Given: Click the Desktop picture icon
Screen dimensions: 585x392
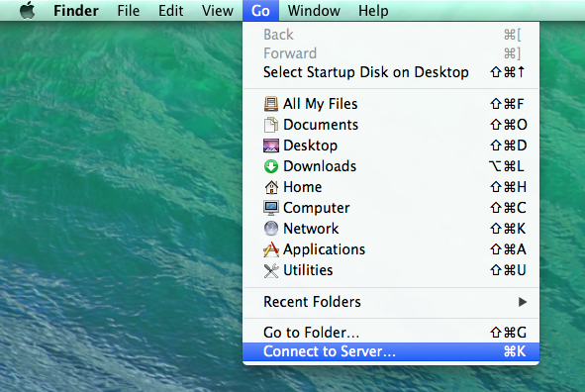Looking at the screenshot, I should click(271, 146).
